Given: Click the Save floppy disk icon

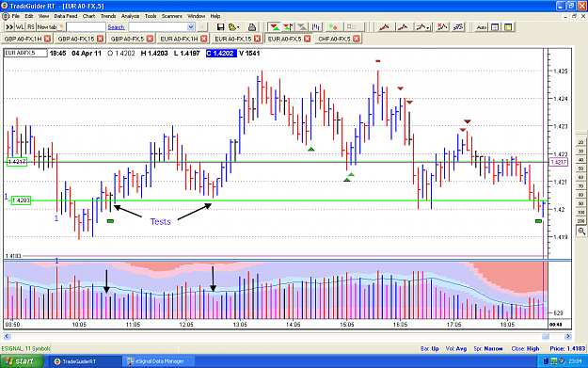Looking at the screenshot, I should coord(220,27).
